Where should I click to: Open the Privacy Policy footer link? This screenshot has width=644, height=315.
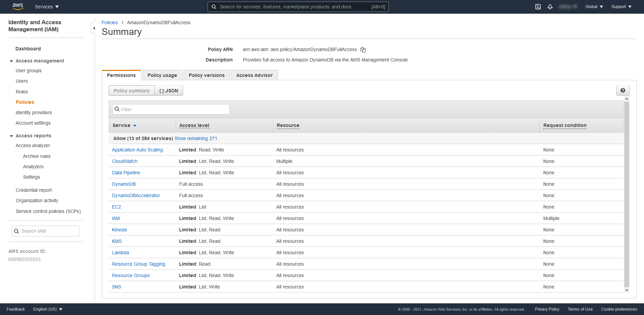pos(547,309)
